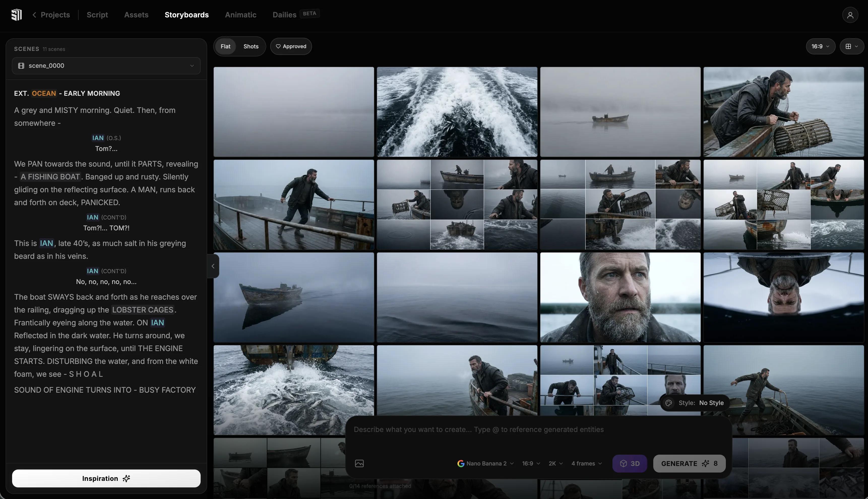Open the scene_0000 scene dropdown

(x=106, y=66)
